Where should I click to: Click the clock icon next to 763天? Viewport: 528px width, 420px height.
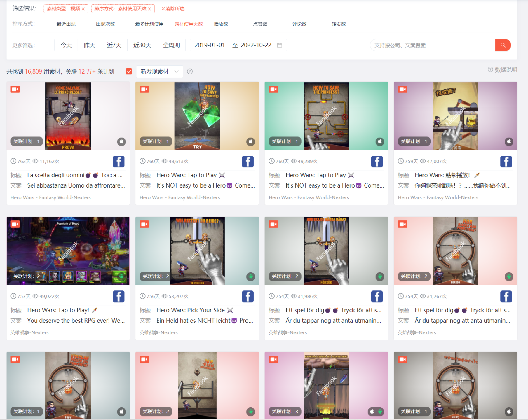pos(13,161)
